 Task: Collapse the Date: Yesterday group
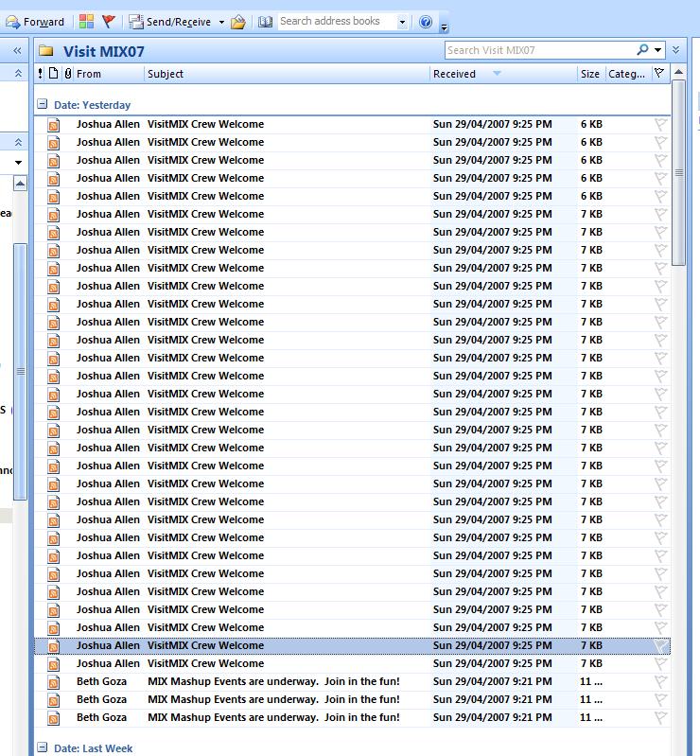pos(42,105)
